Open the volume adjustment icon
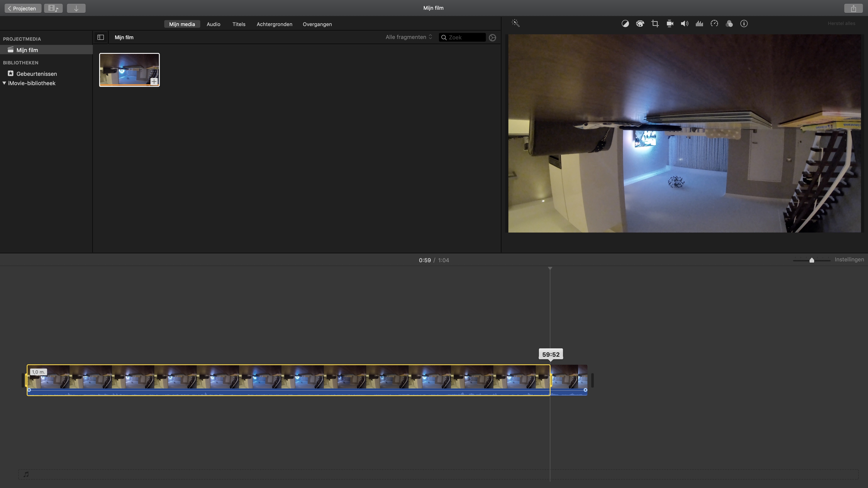 [684, 24]
